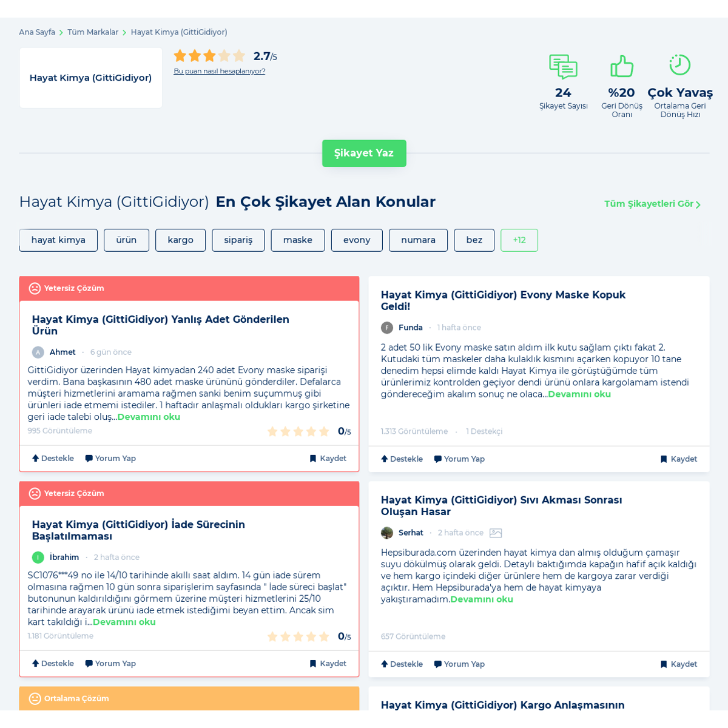
Task: Filter by the 'kargo' topic tag
Action: click(180, 240)
